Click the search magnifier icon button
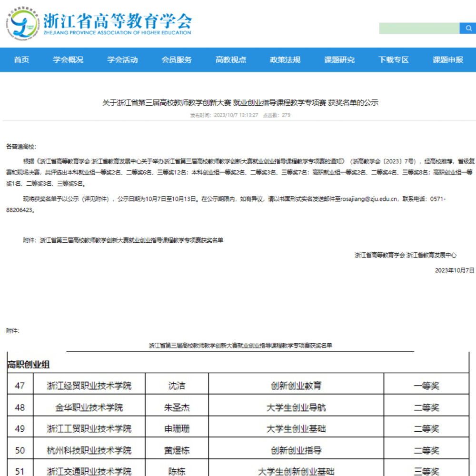Image resolution: width=476 pixels, height=476 pixels. click(468, 28)
